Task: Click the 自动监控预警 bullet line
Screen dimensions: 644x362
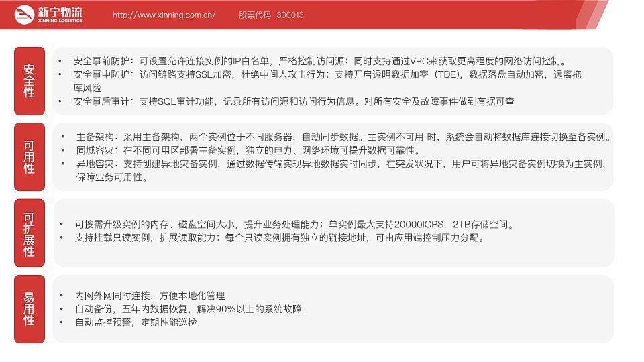Action: click(136, 322)
